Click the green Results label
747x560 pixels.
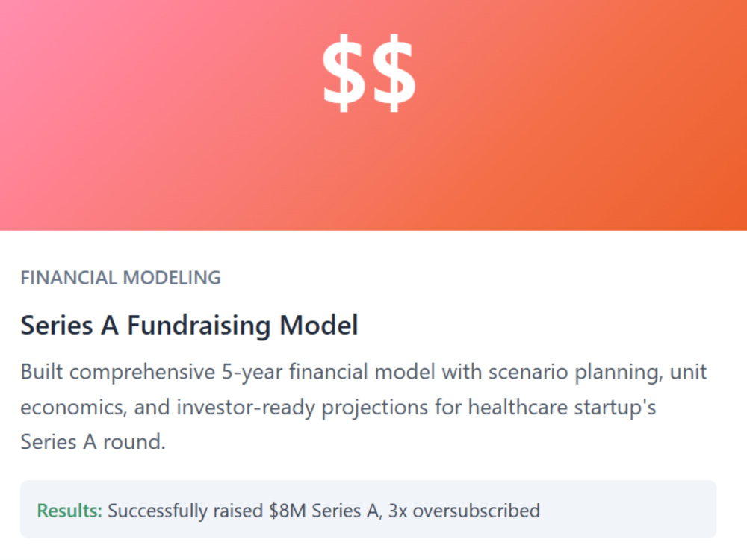click(69, 511)
